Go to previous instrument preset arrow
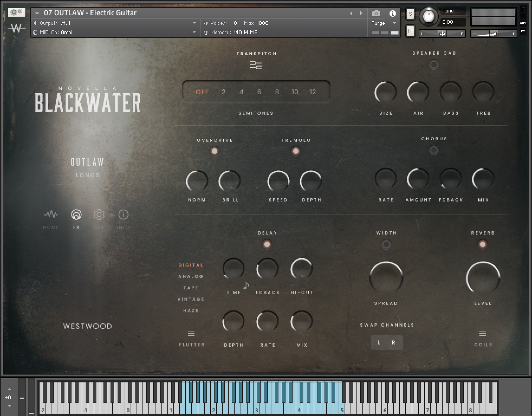Screen dimensions: 532x416 pyautogui.click(x=351, y=13)
